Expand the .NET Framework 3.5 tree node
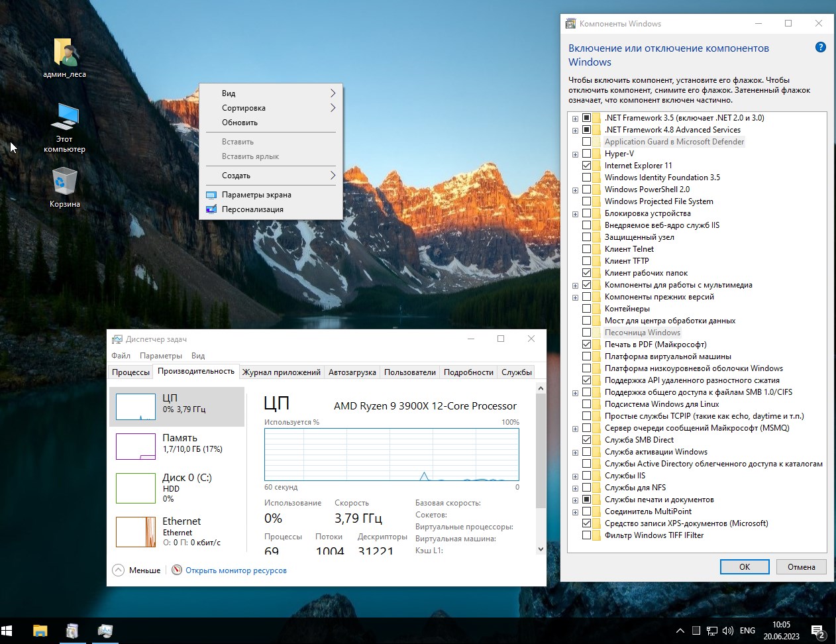This screenshot has height=644, width=836. point(575,119)
